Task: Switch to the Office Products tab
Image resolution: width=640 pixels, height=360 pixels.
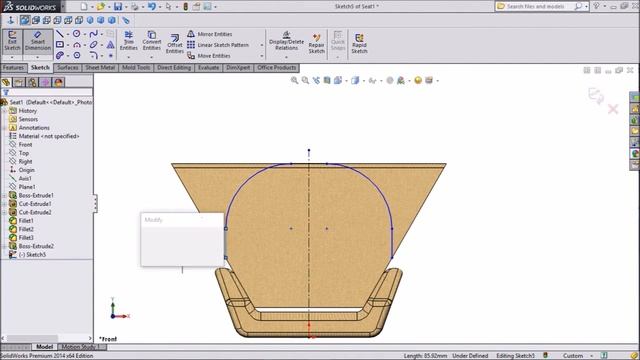Action: click(x=276, y=68)
